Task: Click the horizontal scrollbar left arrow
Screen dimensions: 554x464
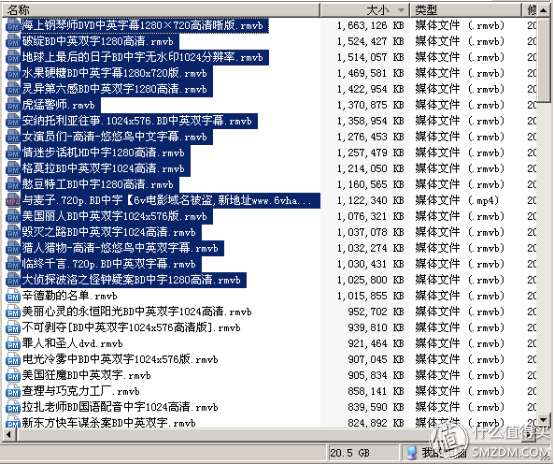Action: pyautogui.click(x=9, y=434)
